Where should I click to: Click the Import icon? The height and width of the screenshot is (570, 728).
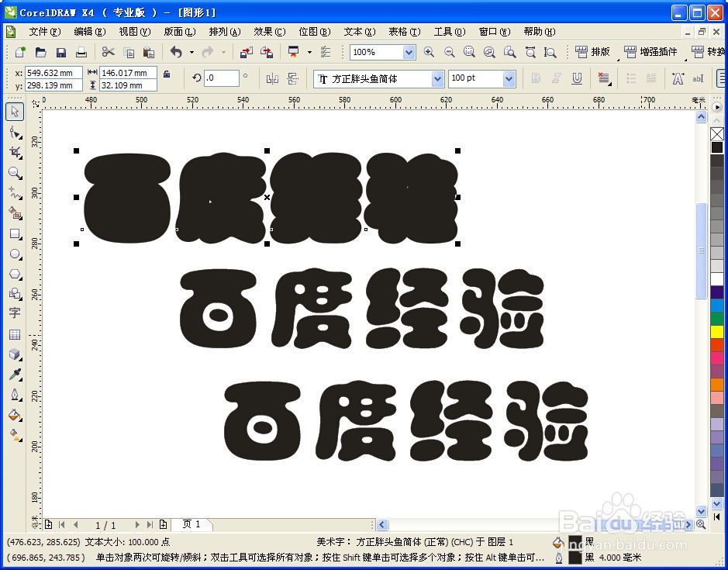point(246,52)
